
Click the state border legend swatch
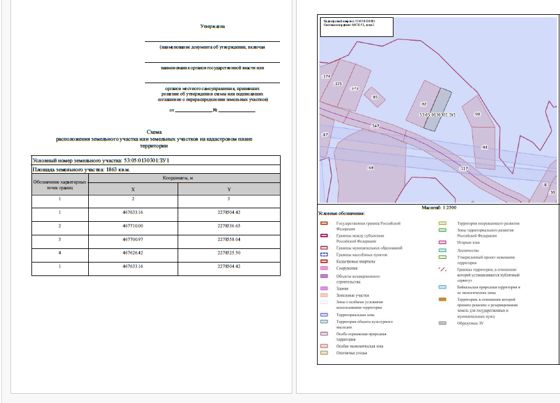[324, 223]
